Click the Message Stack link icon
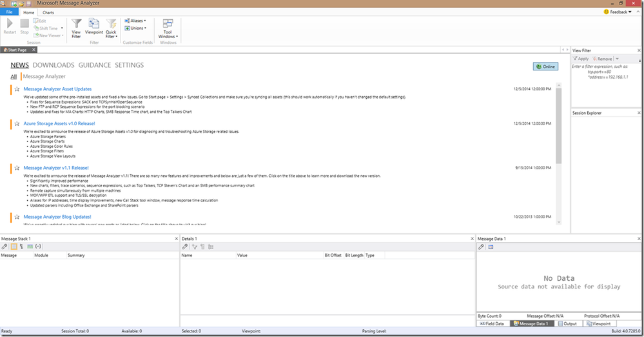The width and height of the screenshot is (644, 337). pyautogui.click(x=5, y=247)
